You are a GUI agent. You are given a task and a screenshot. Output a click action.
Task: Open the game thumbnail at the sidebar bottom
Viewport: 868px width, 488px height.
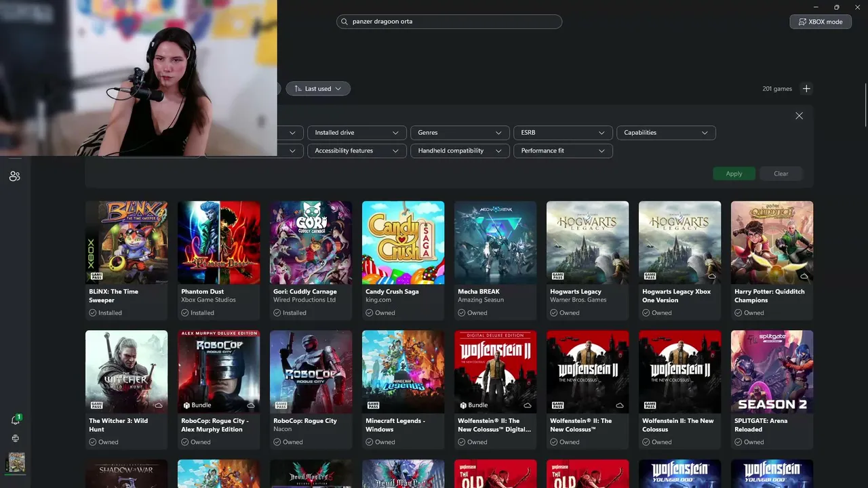pos(16,462)
